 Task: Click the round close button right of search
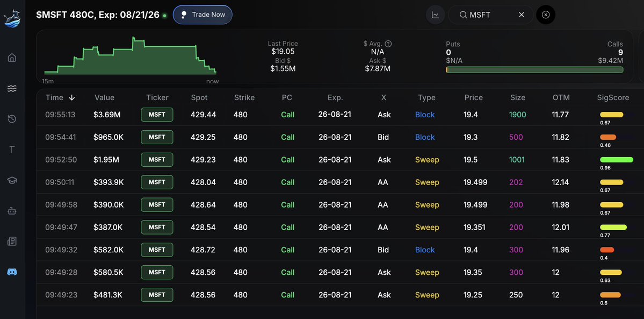point(545,15)
